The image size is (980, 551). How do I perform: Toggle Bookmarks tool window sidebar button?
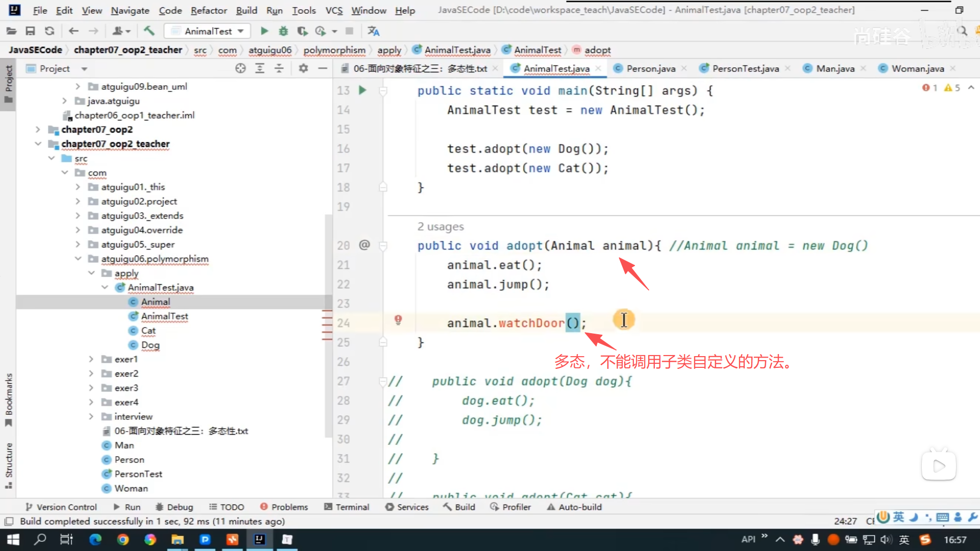[x=9, y=399]
